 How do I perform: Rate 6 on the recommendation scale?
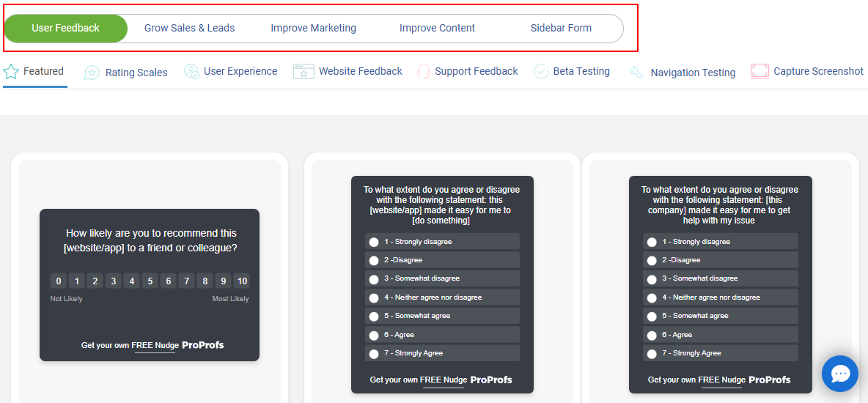(169, 281)
